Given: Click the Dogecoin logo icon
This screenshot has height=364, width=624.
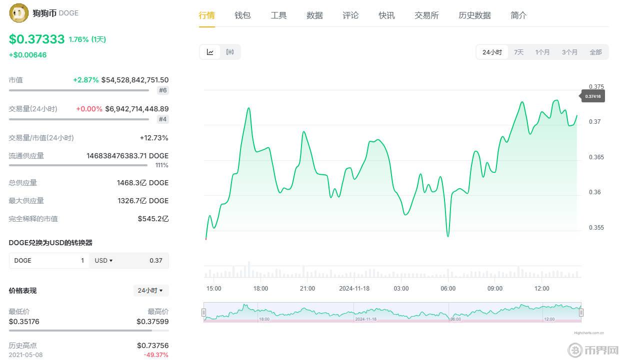Looking at the screenshot, I should click(19, 13).
